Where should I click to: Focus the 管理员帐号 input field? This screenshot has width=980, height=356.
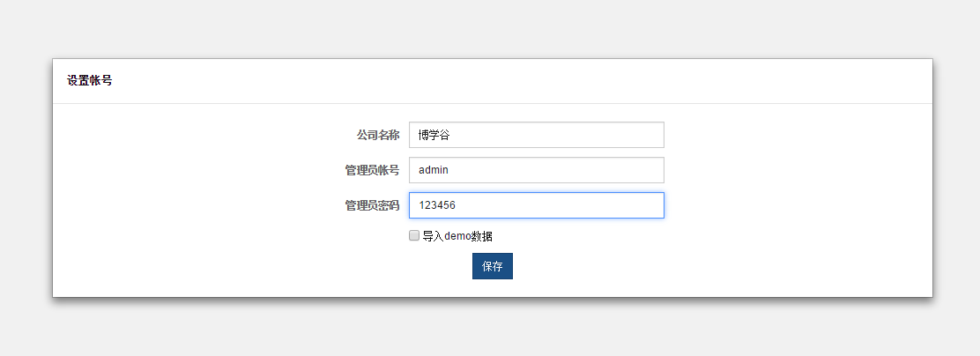coord(536,170)
